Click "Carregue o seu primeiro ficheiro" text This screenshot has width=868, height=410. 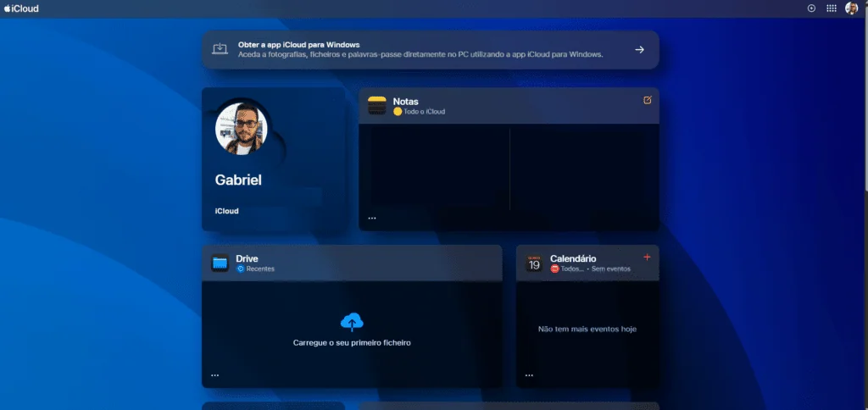pyautogui.click(x=352, y=343)
